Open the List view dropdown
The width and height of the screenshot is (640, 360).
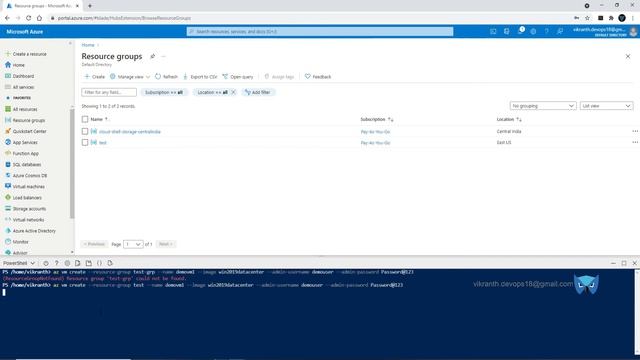pos(607,106)
